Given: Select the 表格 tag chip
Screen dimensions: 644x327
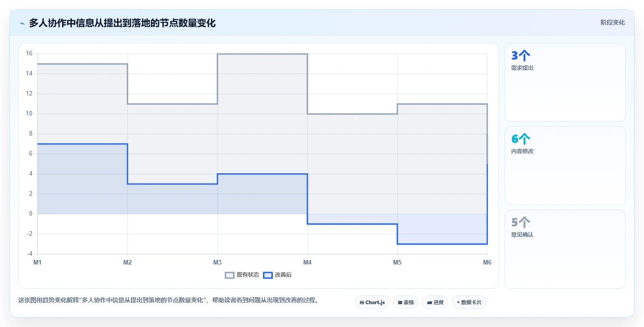Looking at the screenshot, I should 406,302.
